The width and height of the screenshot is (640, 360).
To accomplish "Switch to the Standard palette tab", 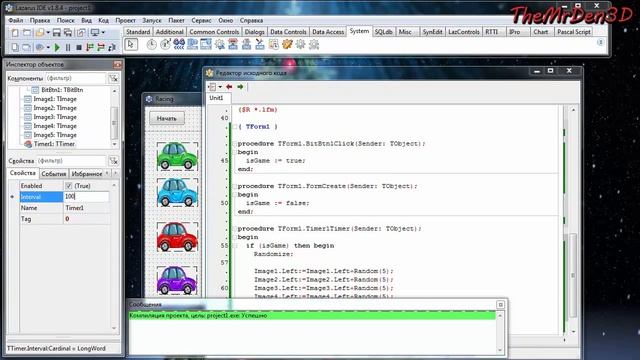I will pos(138,32).
